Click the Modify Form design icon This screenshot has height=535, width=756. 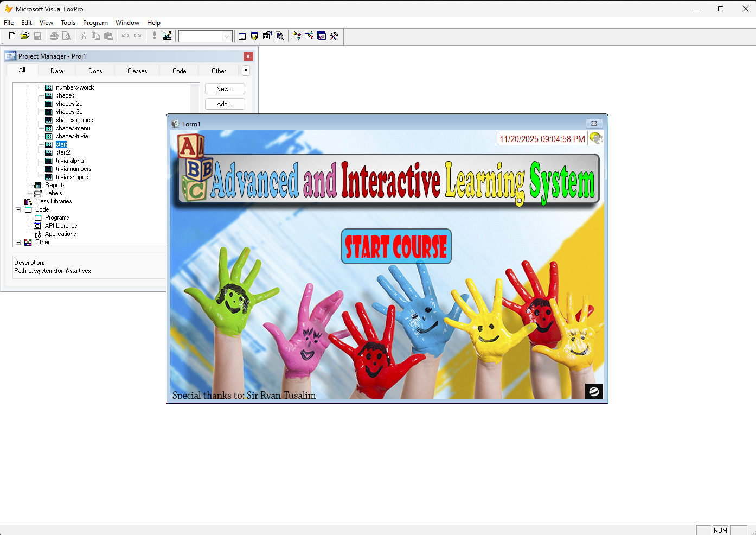(x=167, y=36)
